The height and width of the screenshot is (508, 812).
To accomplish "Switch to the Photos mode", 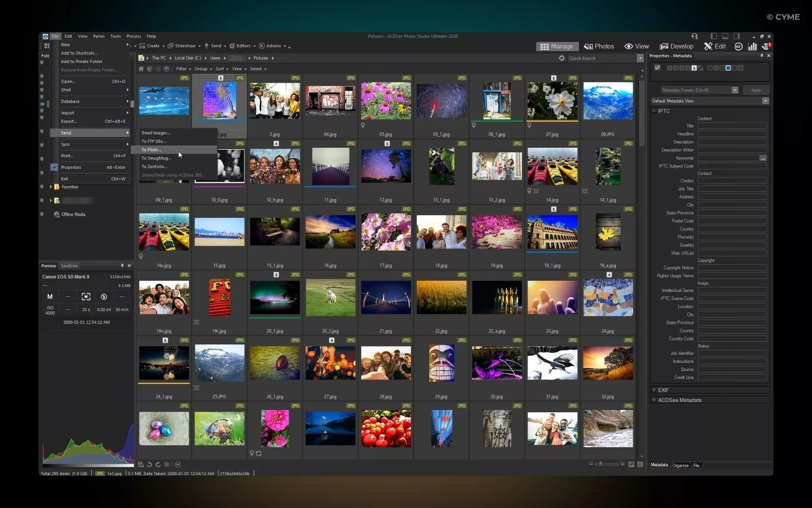I will (599, 46).
